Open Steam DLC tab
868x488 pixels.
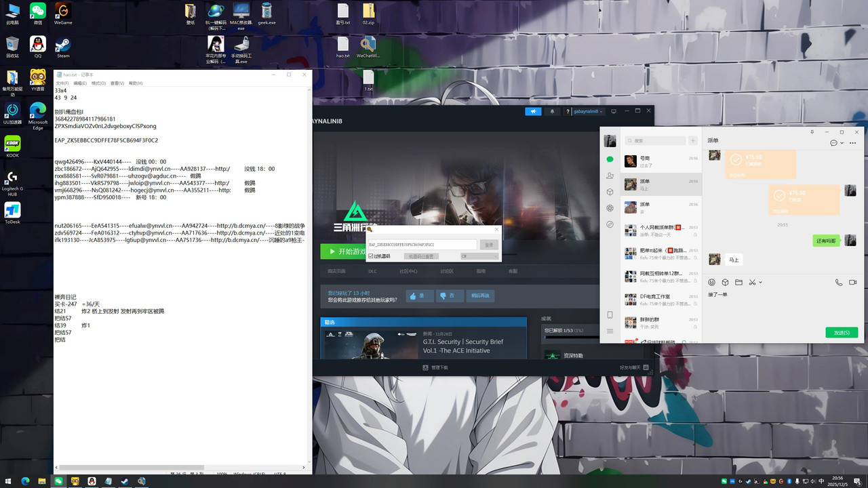pos(372,271)
